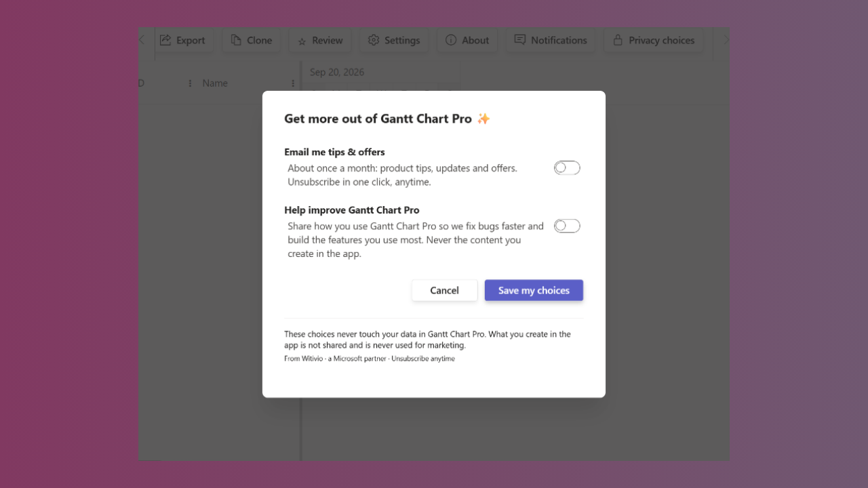This screenshot has height=488, width=868.
Task: Turn on Help improve Gantt Chart Pro toggle
Action: point(567,226)
